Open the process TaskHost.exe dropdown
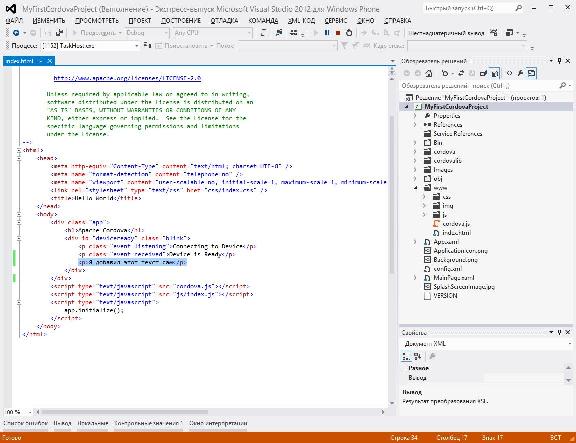 [x=90, y=46]
